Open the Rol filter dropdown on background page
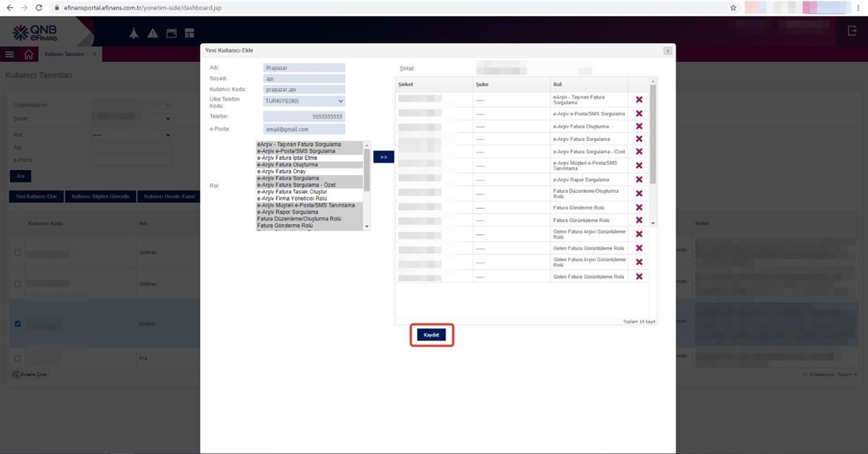 coord(132,134)
